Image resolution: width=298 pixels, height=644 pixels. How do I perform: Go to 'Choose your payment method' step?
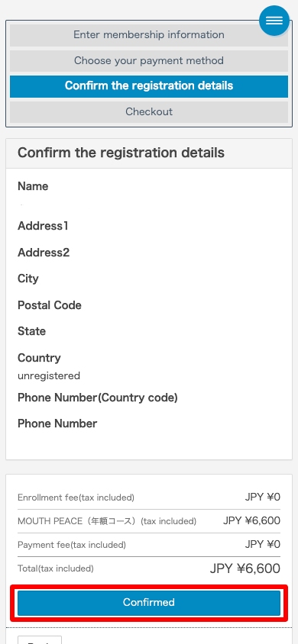(x=149, y=61)
